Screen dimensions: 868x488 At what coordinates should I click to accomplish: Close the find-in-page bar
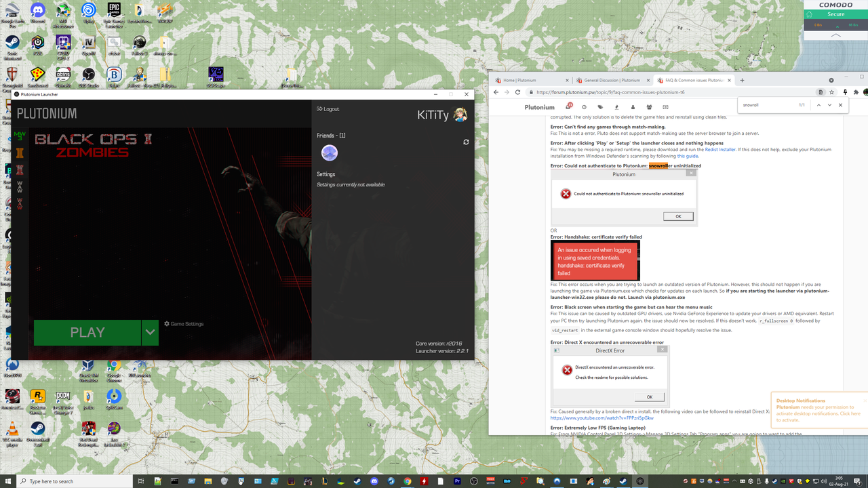(840, 105)
